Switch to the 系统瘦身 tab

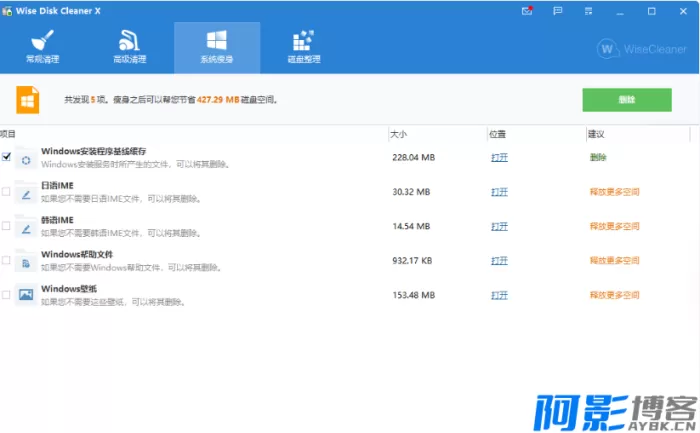217,47
